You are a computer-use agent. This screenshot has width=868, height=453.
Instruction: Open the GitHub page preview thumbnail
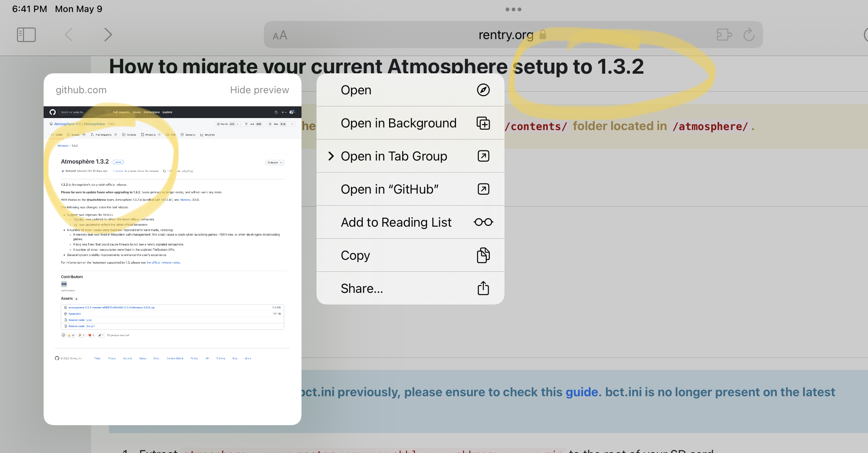point(173,265)
